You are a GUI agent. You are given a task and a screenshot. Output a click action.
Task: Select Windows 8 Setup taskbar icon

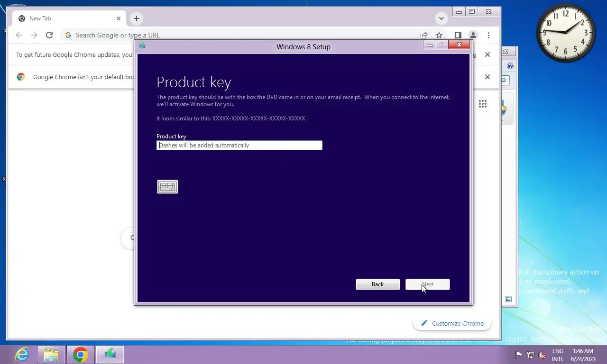(110, 355)
